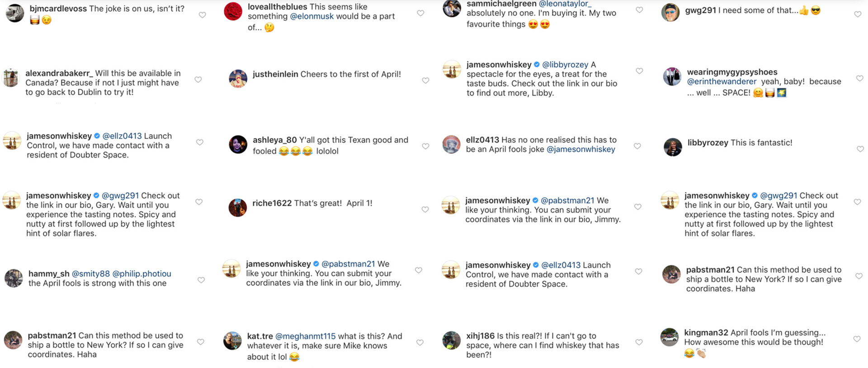The width and height of the screenshot is (868, 368).
Task: Heart the libbyrozey 'This is fantastic!' comment
Action: pyautogui.click(x=860, y=149)
